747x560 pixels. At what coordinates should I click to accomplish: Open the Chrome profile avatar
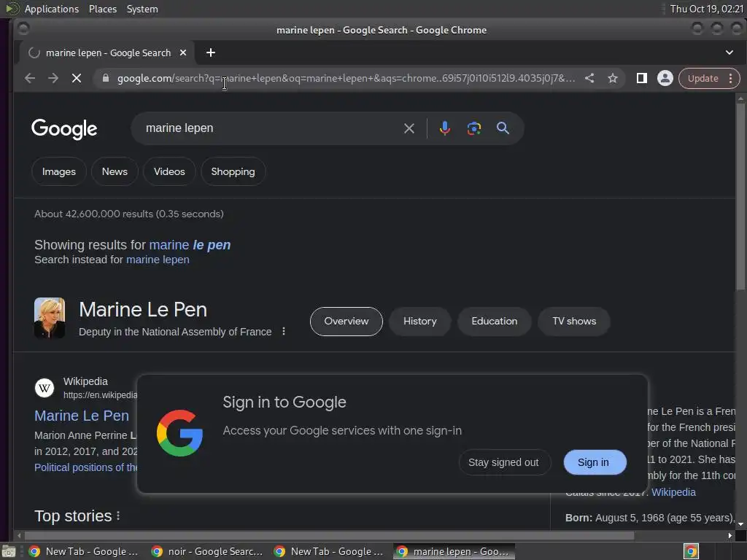[x=665, y=78]
